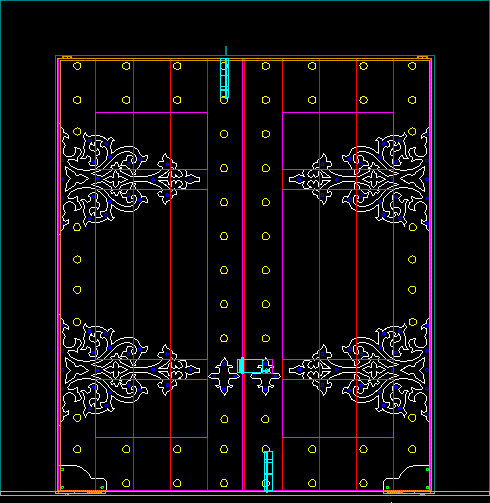Select the bottom-left white corner bracket

click(x=83, y=478)
